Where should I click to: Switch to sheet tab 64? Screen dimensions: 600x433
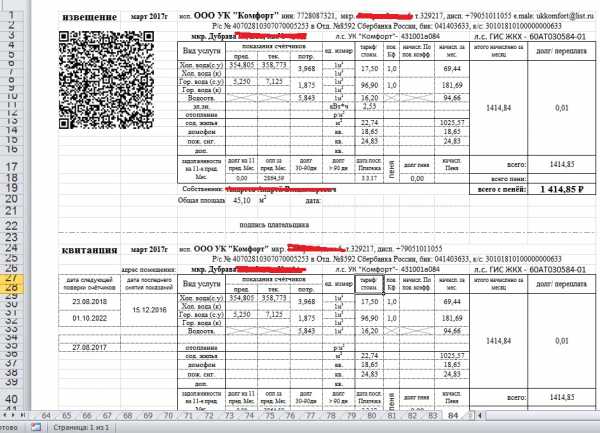tap(45, 414)
